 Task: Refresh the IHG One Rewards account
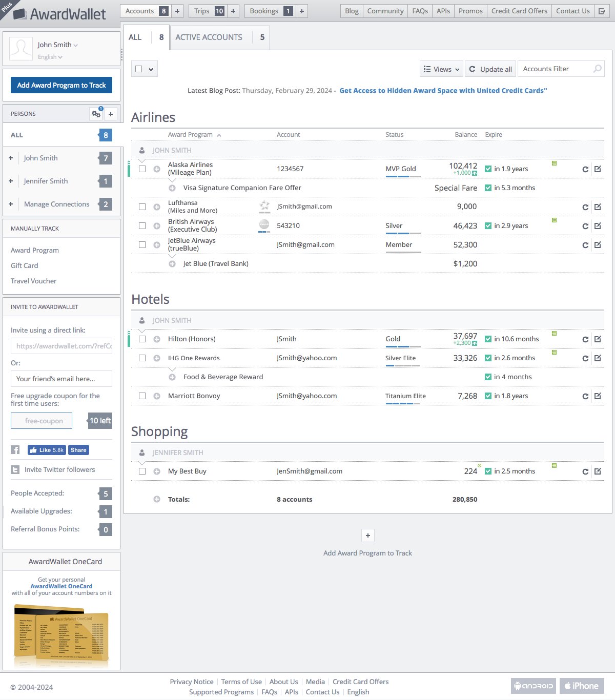(x=585, y=358)
